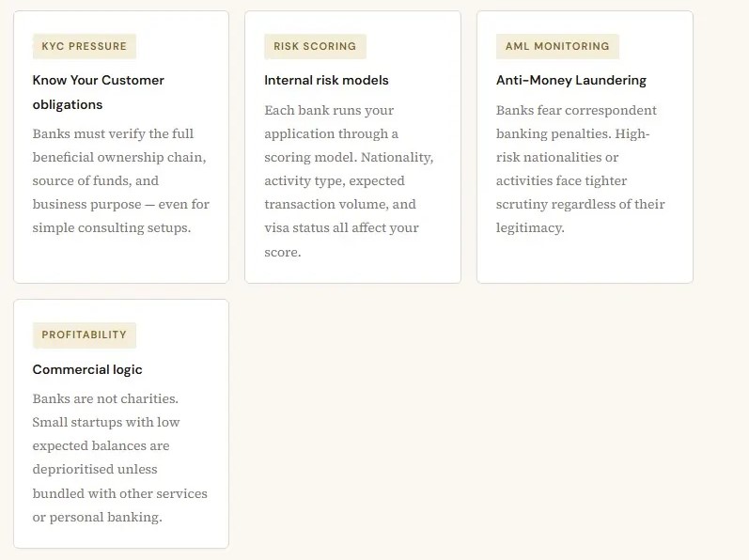The height and width of the screenshot is (560, 749).
Task: Click the AML MONITORING tag badge
Action: [557, 46]
